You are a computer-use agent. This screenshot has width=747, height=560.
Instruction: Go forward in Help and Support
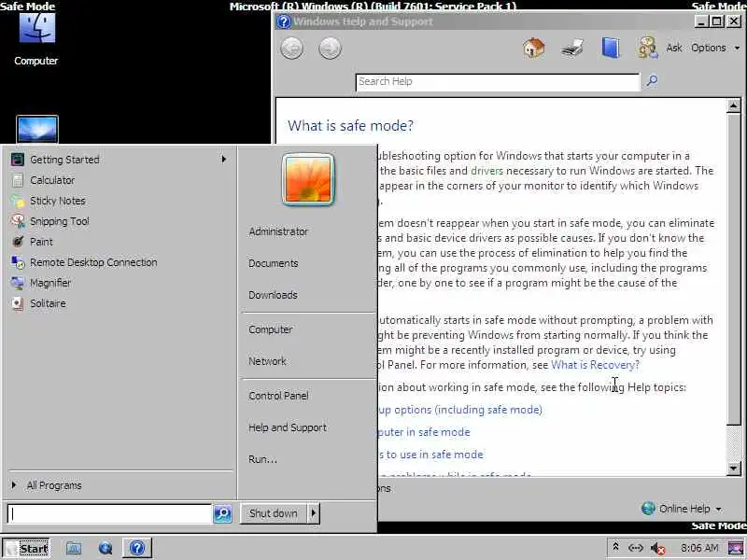(x=330, y=49)
